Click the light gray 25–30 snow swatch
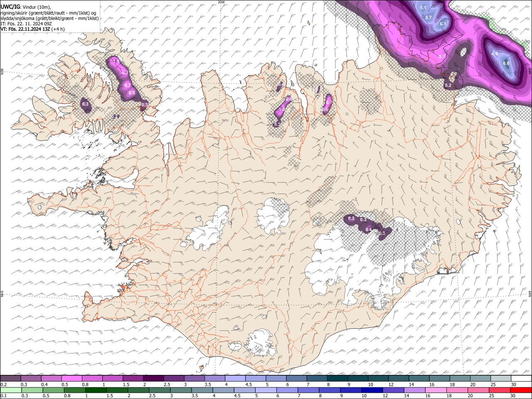The width and height of the screenshot is (532, 399). (501, 378)
